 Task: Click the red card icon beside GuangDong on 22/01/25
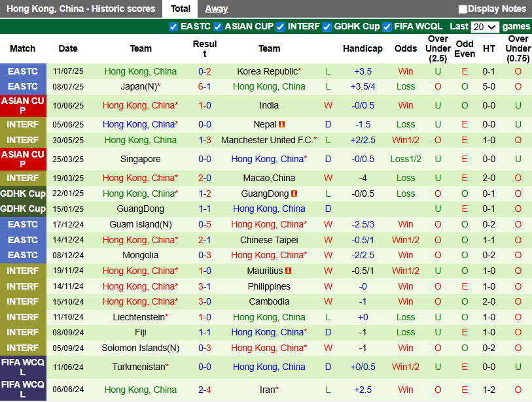[x=294, y=193]
